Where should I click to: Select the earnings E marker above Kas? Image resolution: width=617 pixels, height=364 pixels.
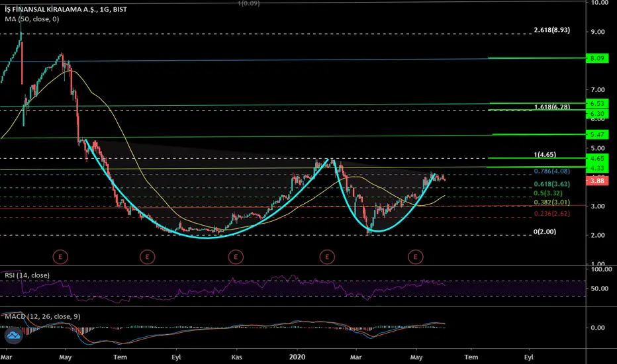tap(236, 255)
